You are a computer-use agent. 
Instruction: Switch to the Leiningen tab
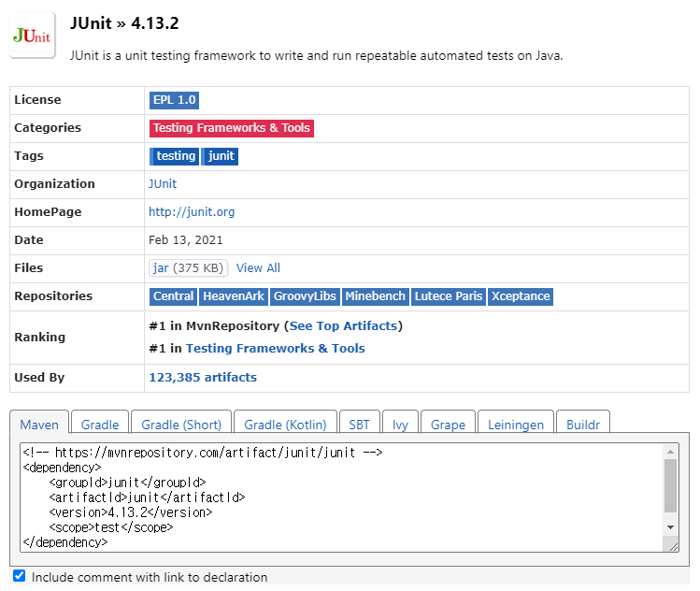(516, 423)
